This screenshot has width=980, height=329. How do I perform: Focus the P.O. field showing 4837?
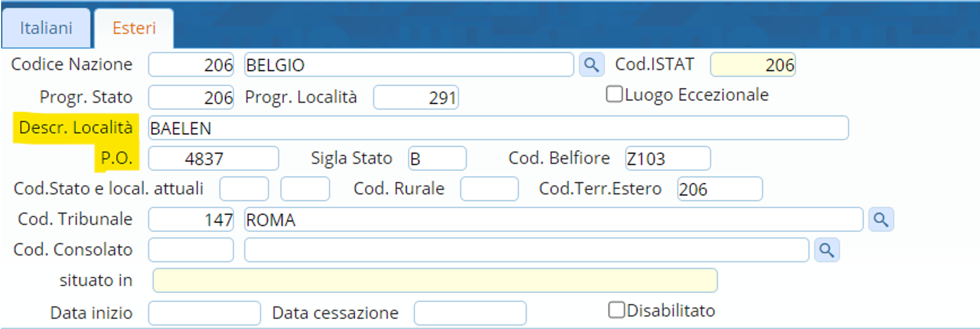(213, 159)
